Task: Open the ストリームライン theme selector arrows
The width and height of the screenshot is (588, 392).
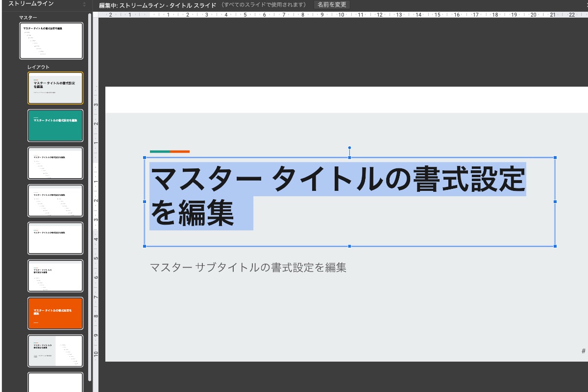Action: [84, 4]
